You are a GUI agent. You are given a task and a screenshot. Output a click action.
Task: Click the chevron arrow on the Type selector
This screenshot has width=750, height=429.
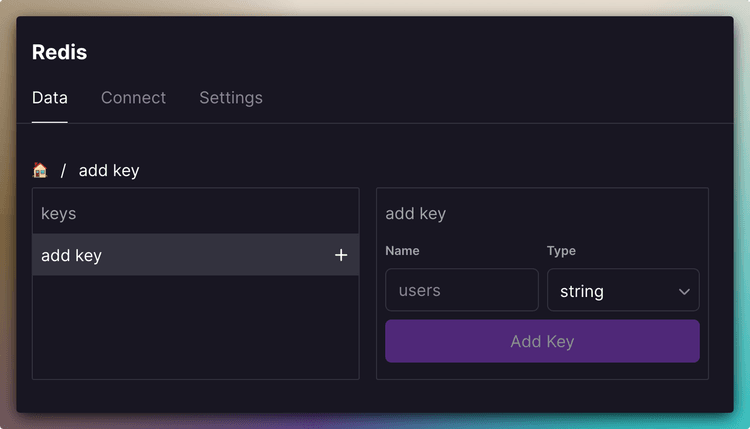point(684,292)
